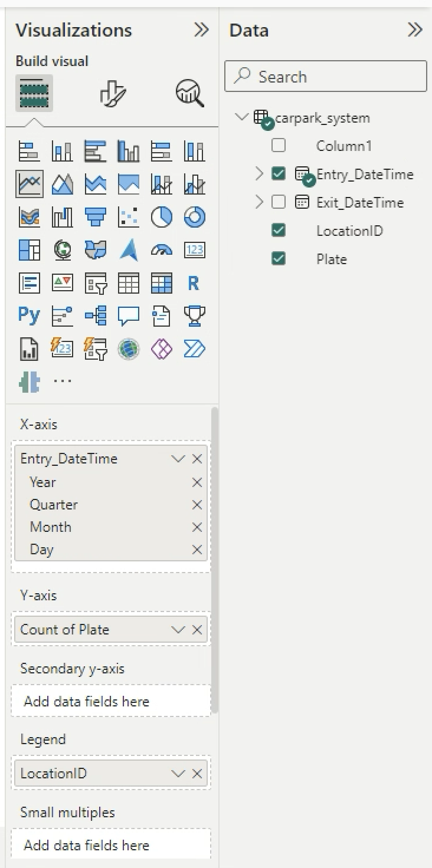Select the scatter chart visual icon
This screenshot has height=868, width=432.
click(x=128, y=217)
